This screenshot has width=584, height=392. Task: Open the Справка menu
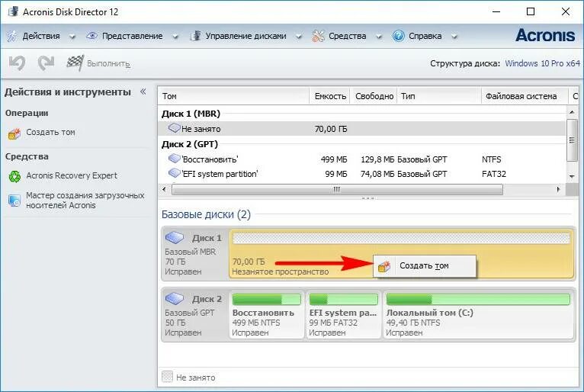[x=425, y=36]
